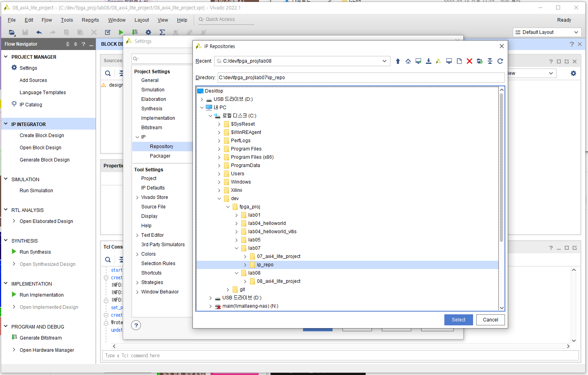The height and width of the screenshot is (375, 588).
Task: Click the vertical scrollbar of folder tree
Action: (501, 167)
